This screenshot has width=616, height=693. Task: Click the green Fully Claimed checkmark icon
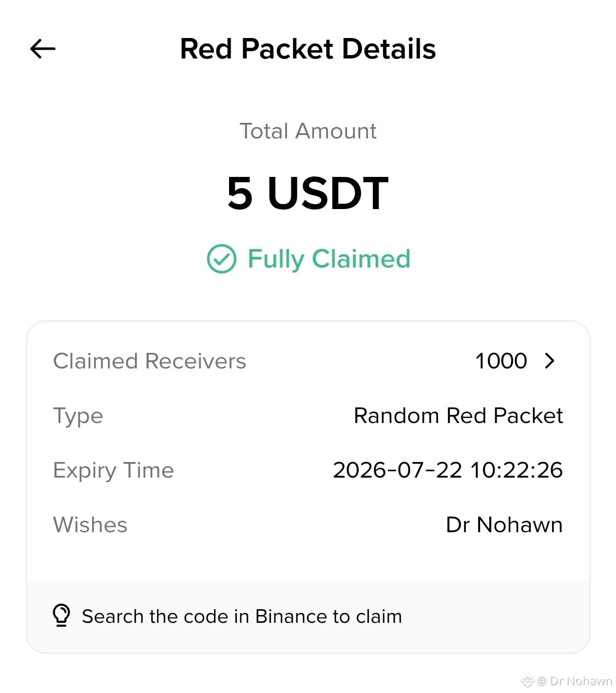pyautogui.click(x=222, y=259)
